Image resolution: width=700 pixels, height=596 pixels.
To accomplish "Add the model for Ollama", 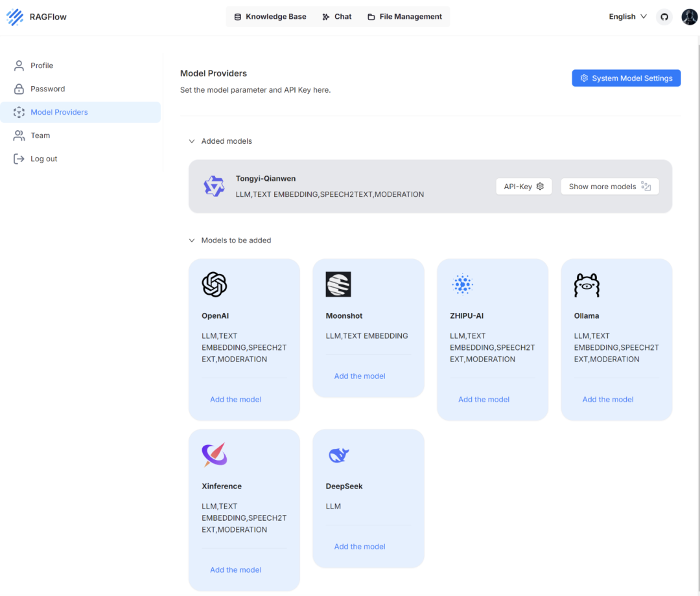I will [608, 399].
